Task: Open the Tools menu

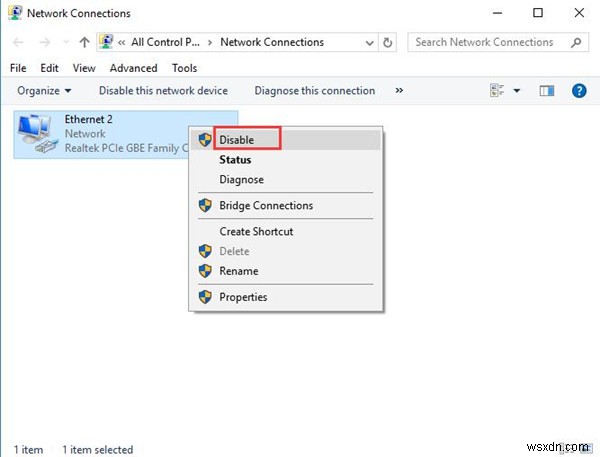Action: [184, 68]
